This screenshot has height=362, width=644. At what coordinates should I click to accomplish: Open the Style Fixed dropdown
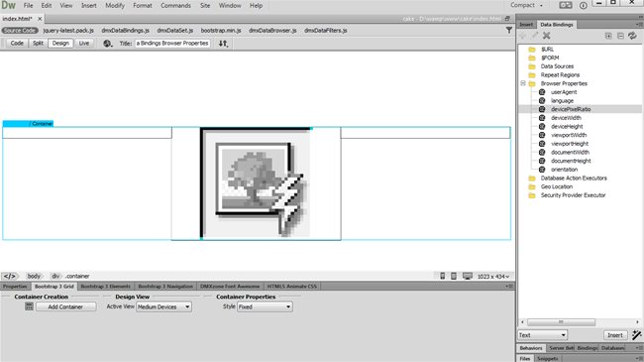click(265, 306)
